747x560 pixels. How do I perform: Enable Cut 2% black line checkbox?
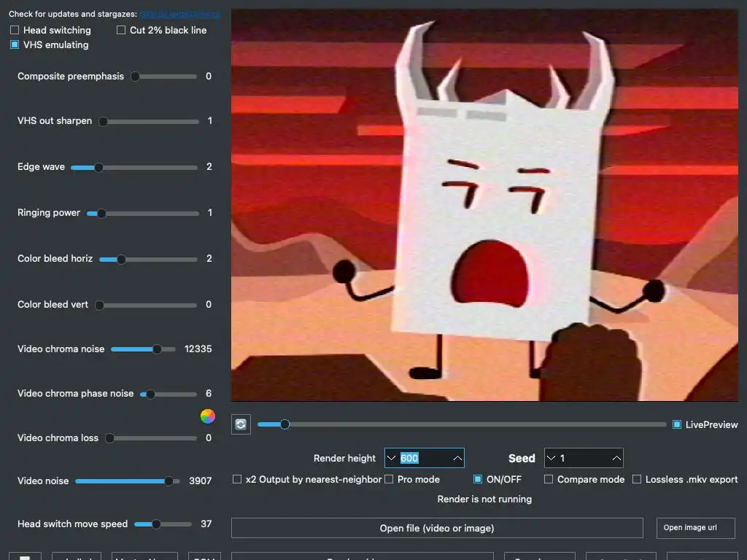[121, 30]
